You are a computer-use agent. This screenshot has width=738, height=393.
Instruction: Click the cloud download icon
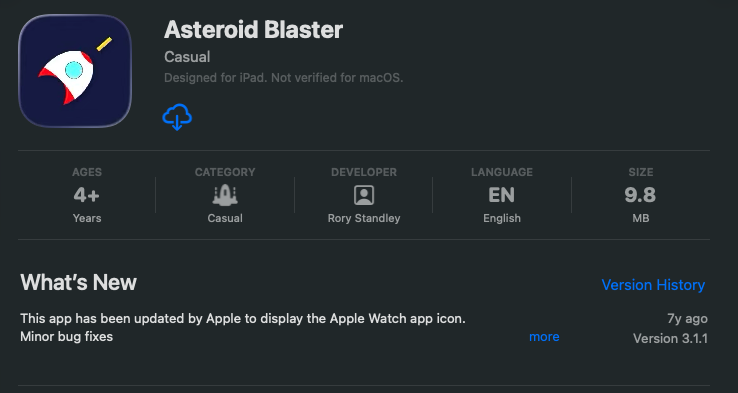(x=177, y=117)
